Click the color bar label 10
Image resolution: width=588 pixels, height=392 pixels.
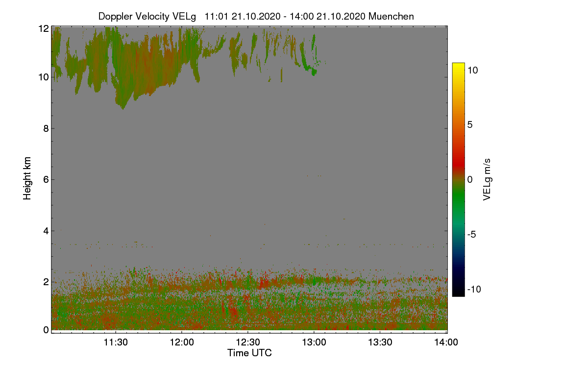(x=473, y=70)
